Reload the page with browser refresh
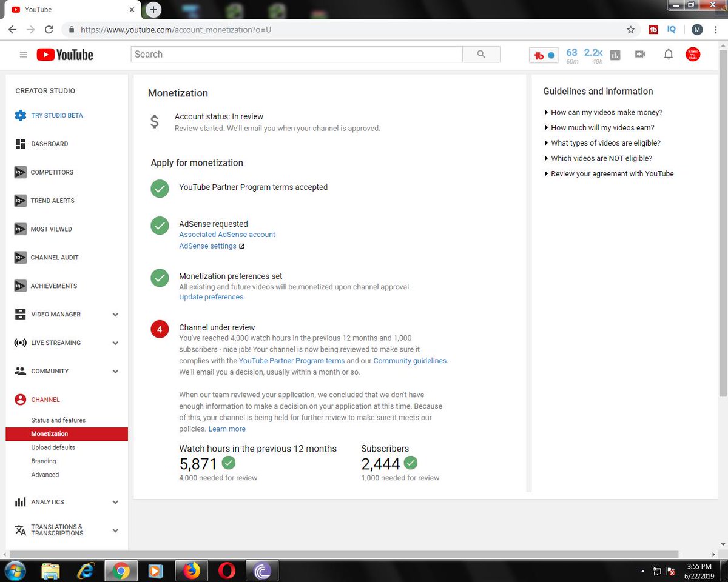728x582 pixels. coord(49,29)
